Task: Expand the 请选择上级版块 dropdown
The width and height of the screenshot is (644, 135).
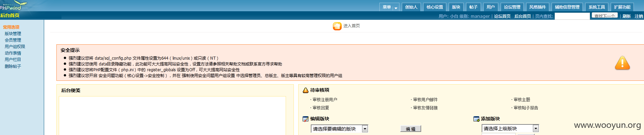Action: 536,129
